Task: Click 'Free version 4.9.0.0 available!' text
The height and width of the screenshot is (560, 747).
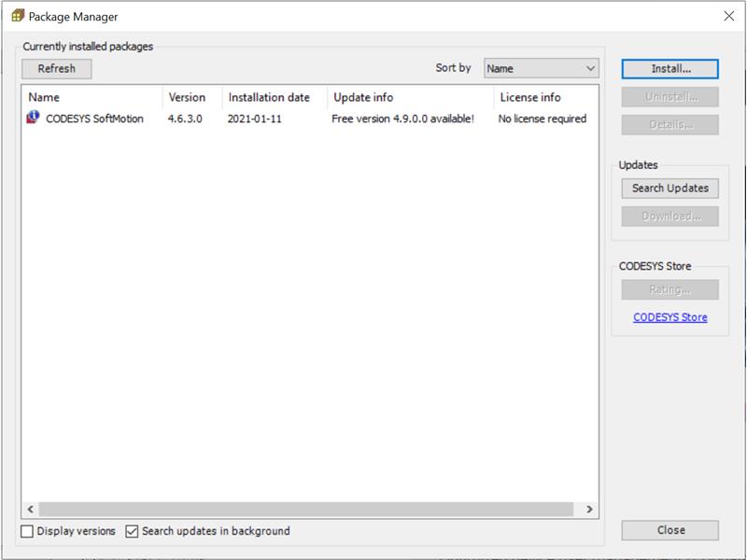Action: (402, 119)
